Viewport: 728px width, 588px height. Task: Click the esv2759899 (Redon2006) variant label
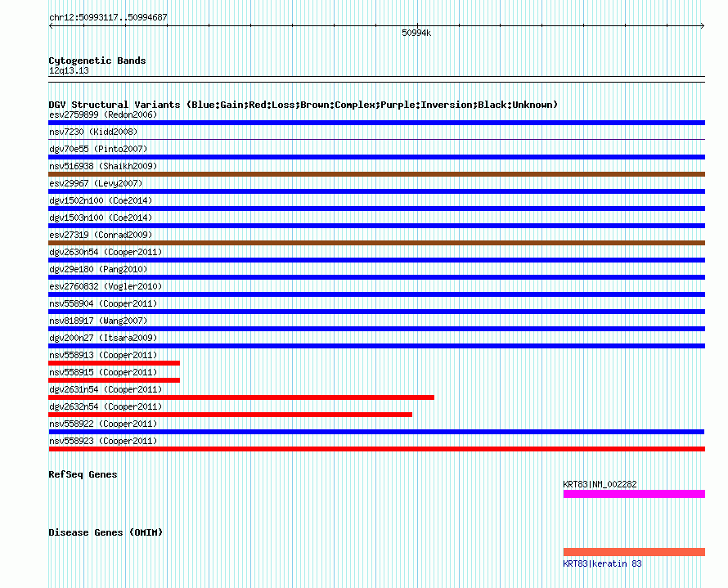(x=103, y=114)
